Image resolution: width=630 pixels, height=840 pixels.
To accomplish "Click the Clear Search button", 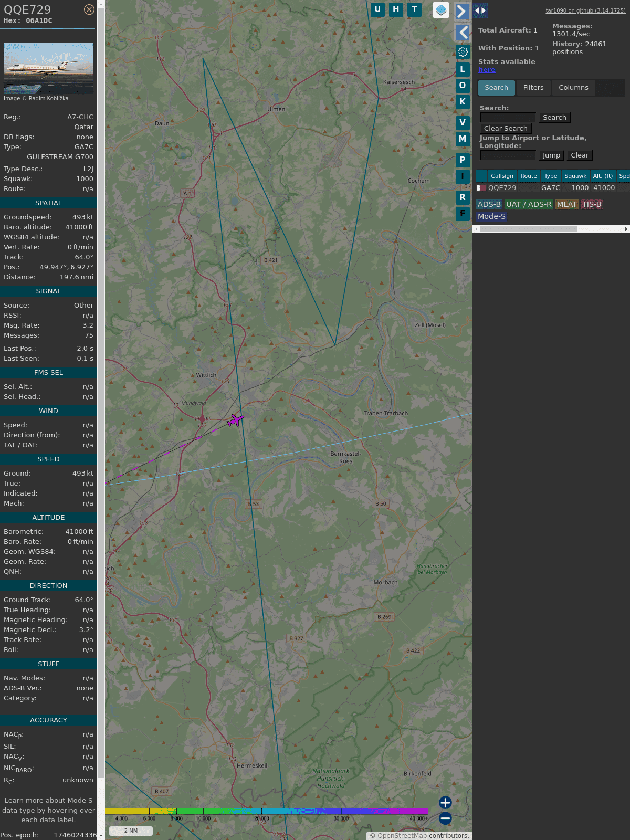I will [506, 129].
